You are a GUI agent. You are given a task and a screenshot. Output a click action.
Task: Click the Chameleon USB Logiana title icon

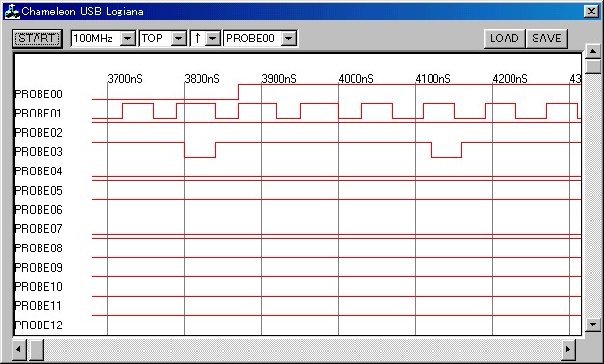(x=12, y=12)
